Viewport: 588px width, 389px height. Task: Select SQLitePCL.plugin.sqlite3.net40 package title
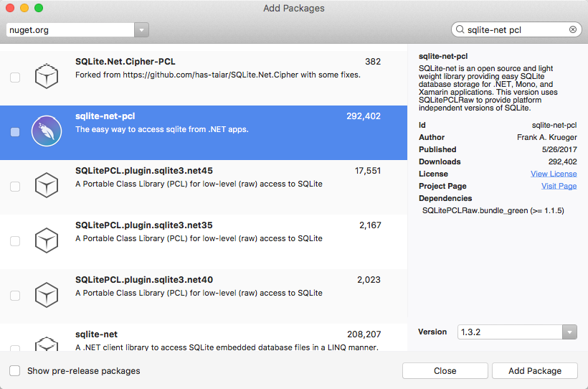pyautogui.click(x=144, y=280)
